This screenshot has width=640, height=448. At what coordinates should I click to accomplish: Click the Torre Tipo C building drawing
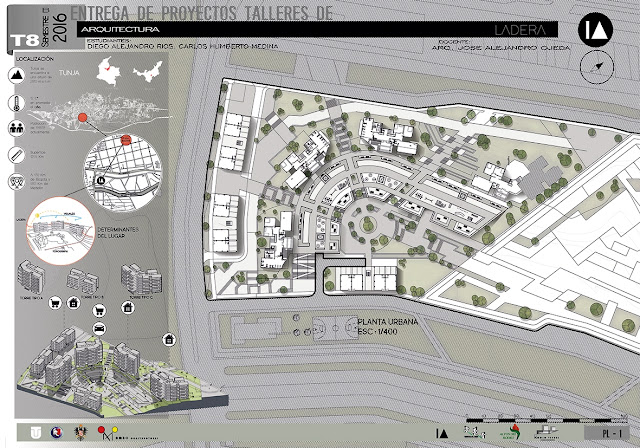coord(141,279)
